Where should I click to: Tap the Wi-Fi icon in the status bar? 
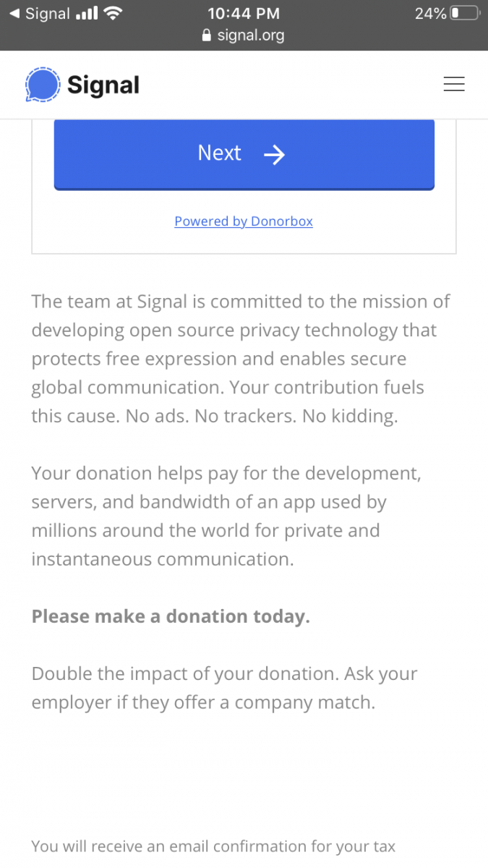(x=114, y=13)
